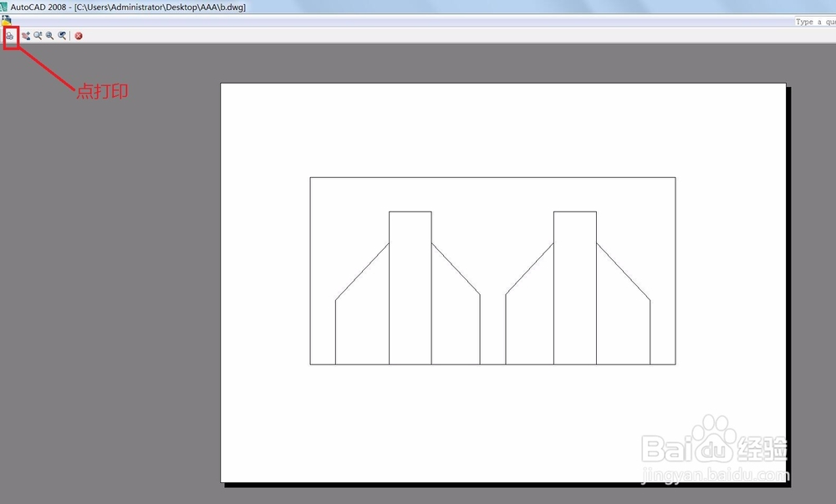Click the Plot (print) icon

point(10,36)
